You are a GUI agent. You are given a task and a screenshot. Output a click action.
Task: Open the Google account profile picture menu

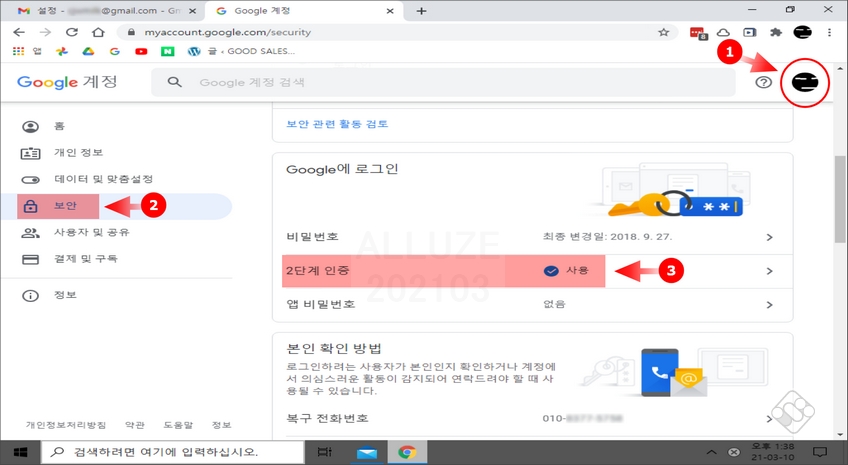tap(805, 83)
